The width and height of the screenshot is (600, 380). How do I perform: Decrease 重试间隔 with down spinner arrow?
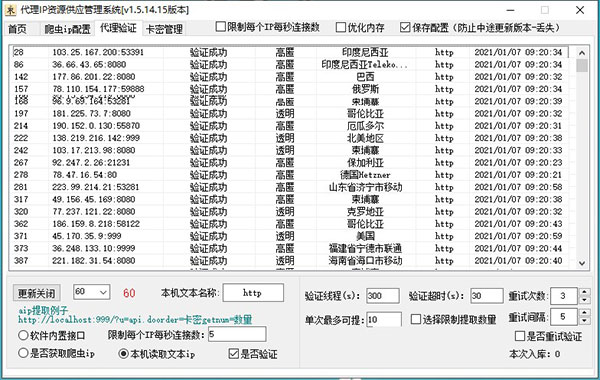584,320
